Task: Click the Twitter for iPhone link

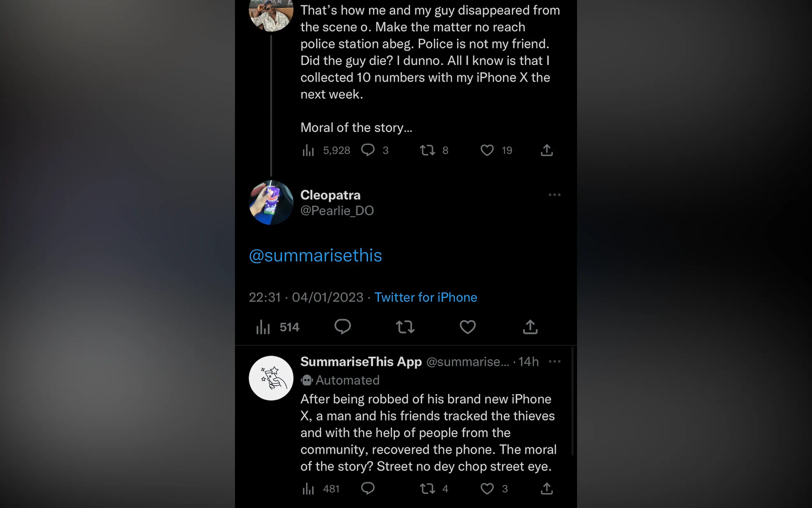Action: (x=426, y=297)
